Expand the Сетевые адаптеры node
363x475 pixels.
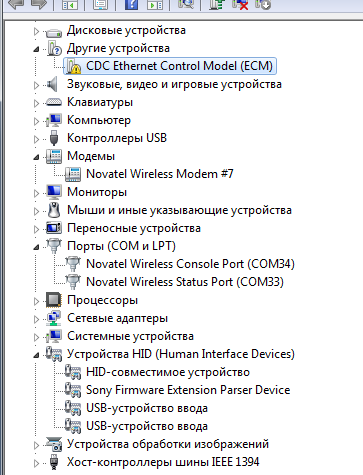point(36,319)
